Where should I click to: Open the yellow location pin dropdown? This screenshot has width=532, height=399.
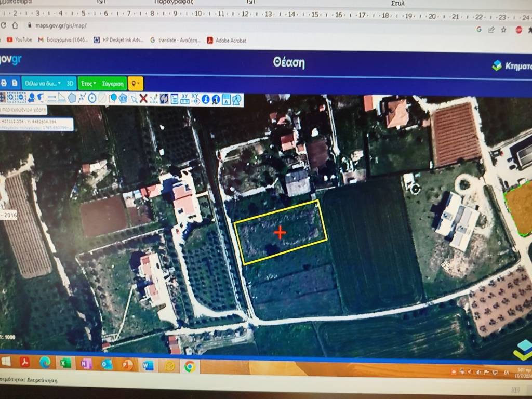135,84
